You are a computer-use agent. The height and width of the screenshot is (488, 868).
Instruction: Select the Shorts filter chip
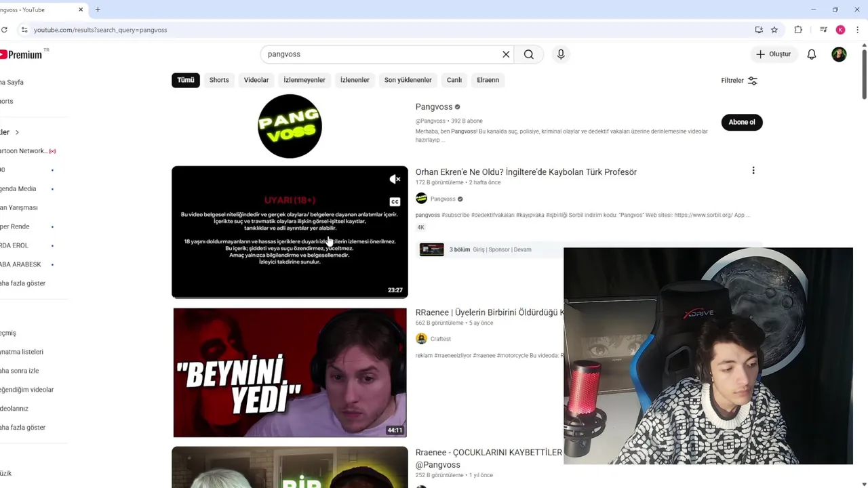(219, 80)
